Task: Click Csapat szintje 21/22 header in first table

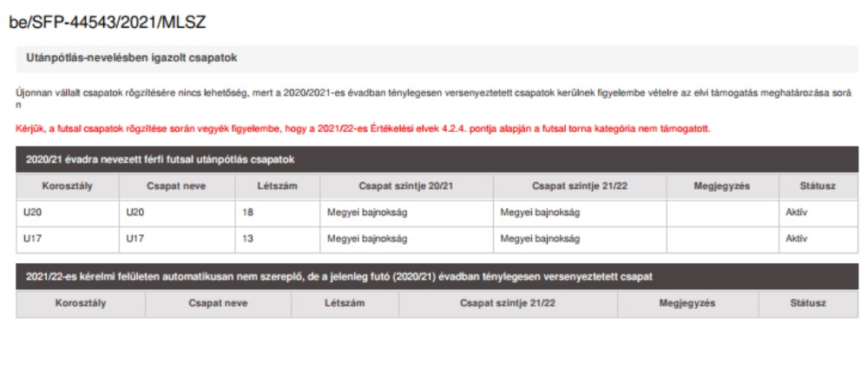Action: coord(580,187)
